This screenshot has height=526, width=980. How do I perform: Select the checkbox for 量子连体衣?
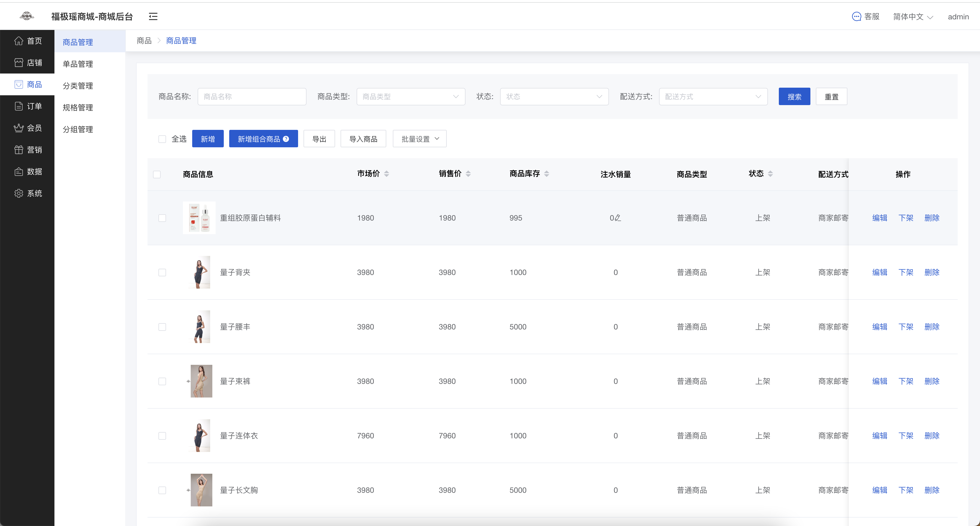pos(162,435)
